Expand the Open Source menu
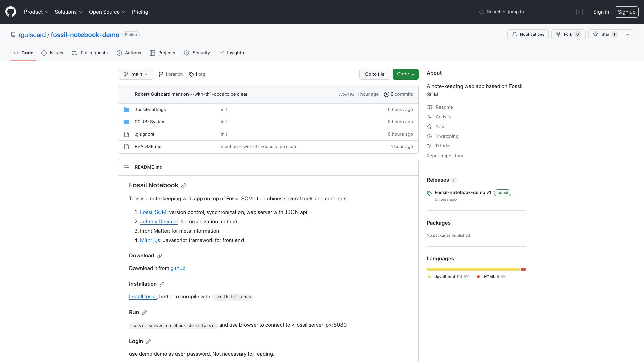 (107, 12)
